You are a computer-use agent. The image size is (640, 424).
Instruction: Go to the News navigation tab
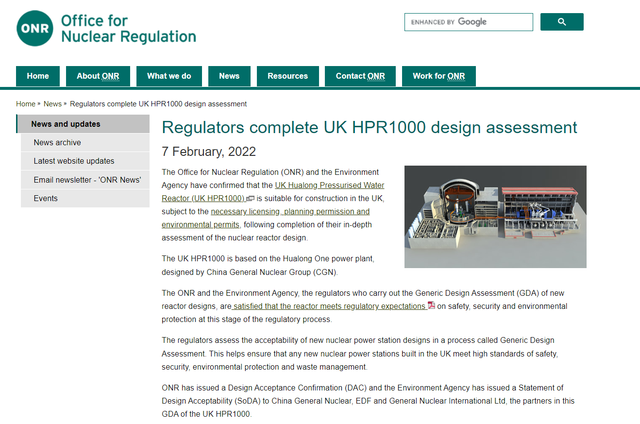tap(229, 76)
